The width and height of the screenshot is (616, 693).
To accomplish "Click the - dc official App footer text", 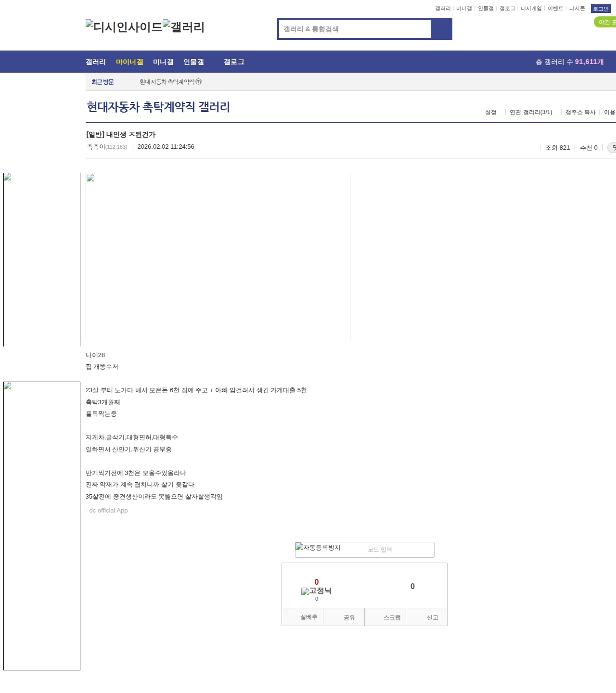I will click(107, 511).
